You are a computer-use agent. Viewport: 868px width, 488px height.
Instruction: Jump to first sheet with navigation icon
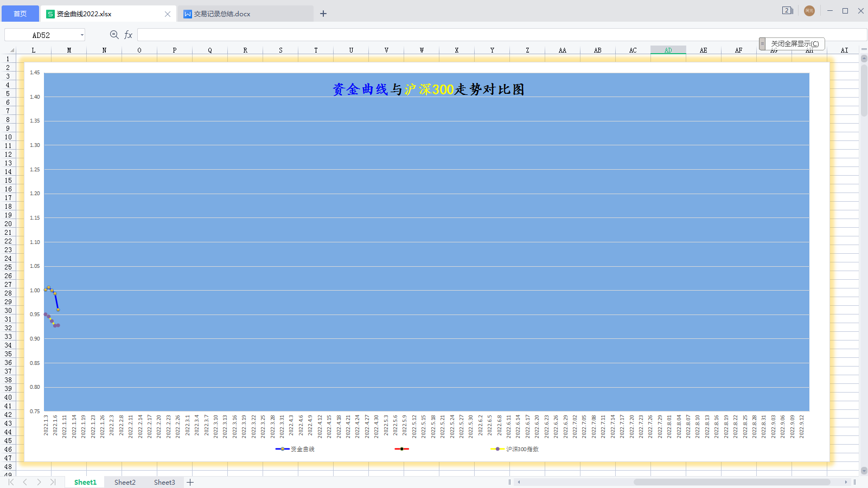click(10, 481)
